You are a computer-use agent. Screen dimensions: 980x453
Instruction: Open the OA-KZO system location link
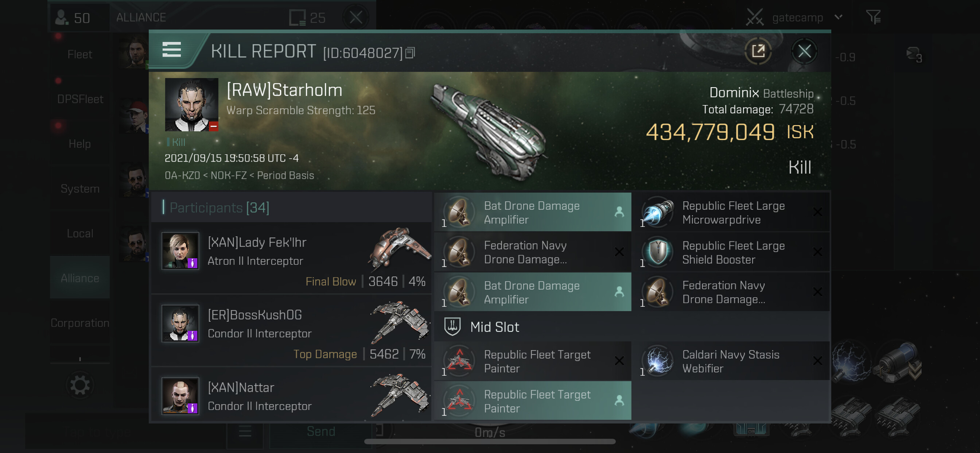point(182,175)
